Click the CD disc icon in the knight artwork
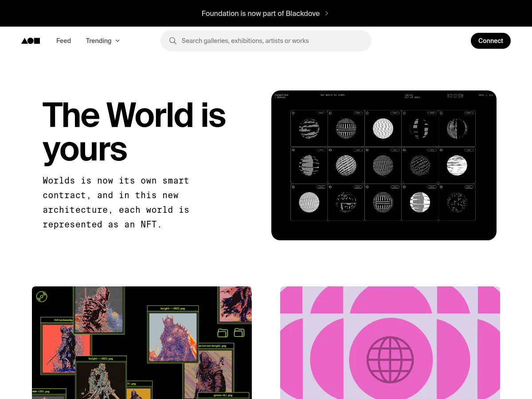532x399 pixels. [41, 296]
